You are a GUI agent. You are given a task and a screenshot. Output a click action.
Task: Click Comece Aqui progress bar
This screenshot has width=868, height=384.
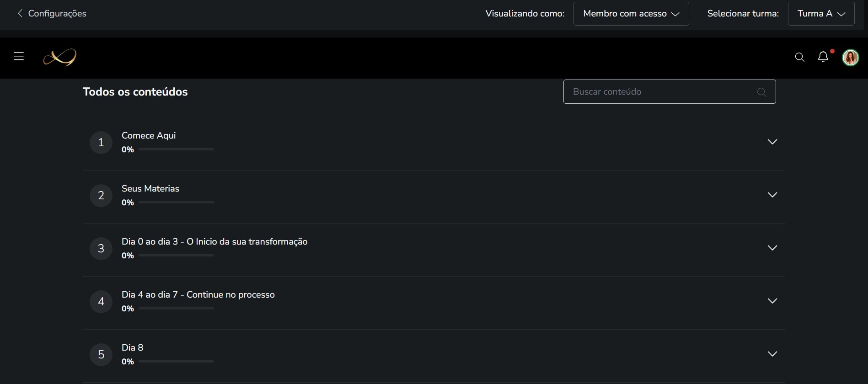[x=176, y=149]
